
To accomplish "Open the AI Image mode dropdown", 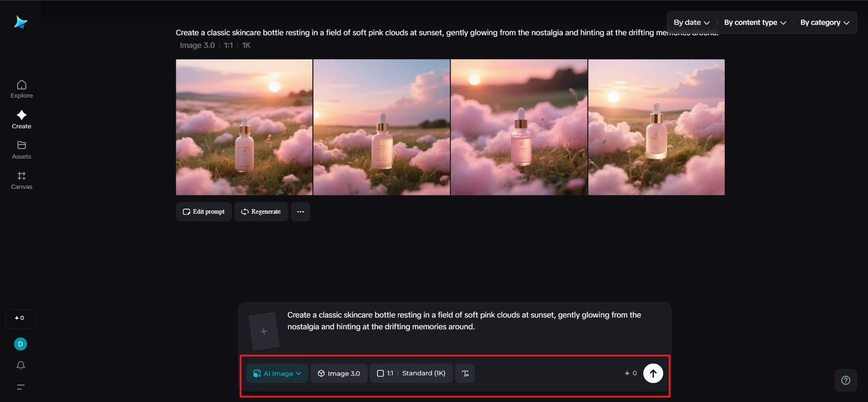I will tap(277, 374).
